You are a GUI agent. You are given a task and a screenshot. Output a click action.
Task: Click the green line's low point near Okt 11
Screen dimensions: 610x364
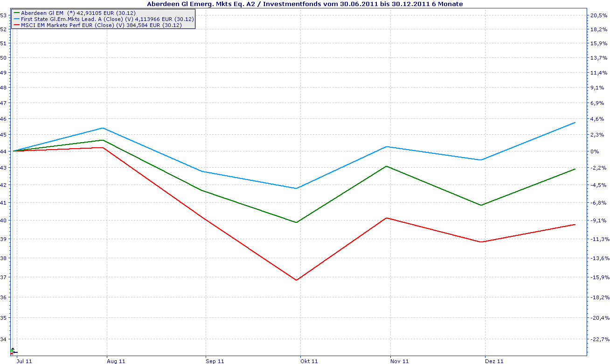click(296, 222)
